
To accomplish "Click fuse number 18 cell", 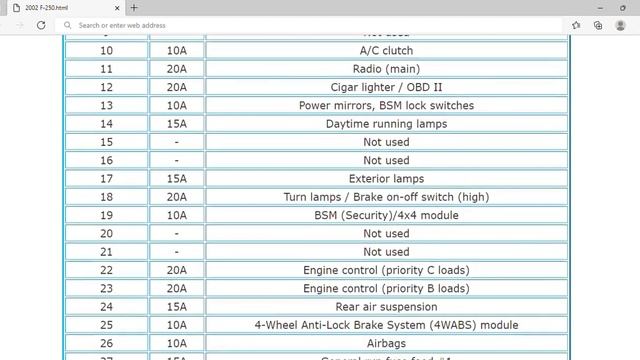I will point(107,197).
